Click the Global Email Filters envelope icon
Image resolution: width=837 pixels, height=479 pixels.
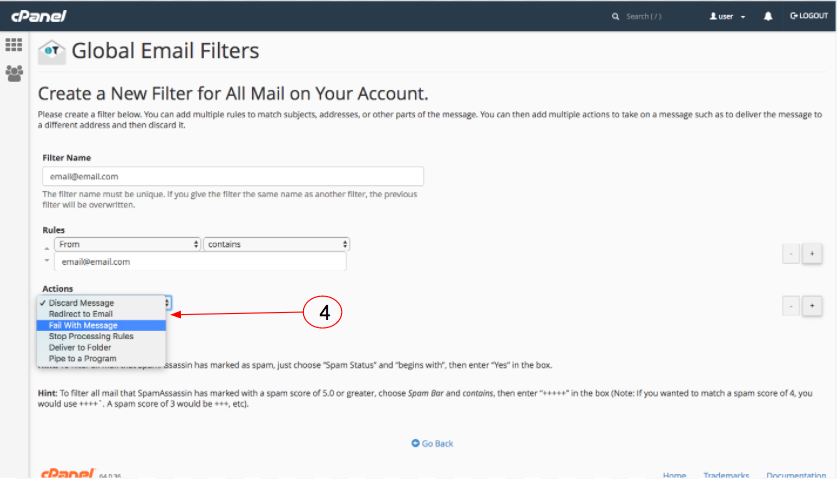tap(52, 52)
